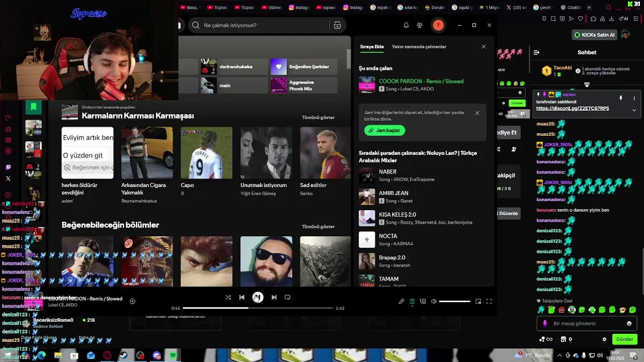Pause the currently playing song

258,298
